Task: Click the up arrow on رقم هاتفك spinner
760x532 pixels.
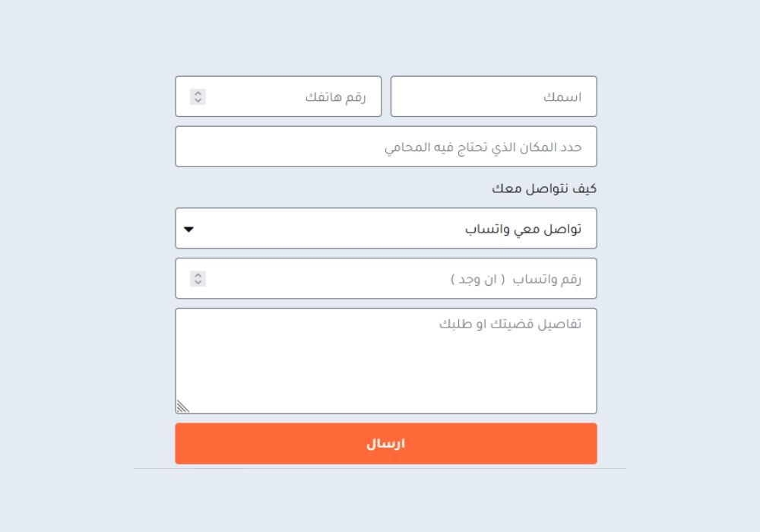Action: click(198, 93)
